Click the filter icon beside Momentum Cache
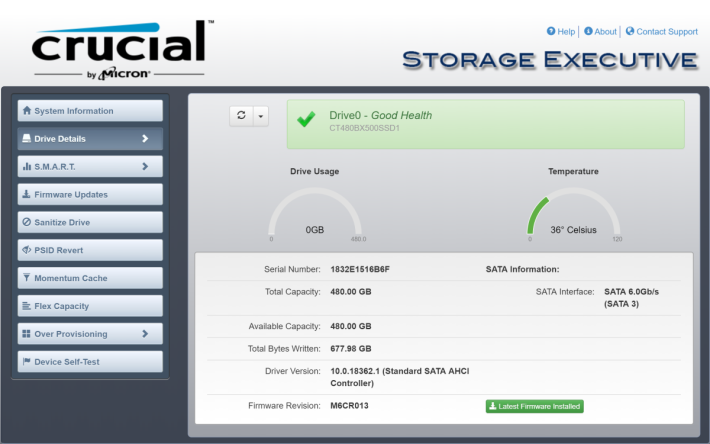This screenshot has width=710, height=444. click(27, 277)
